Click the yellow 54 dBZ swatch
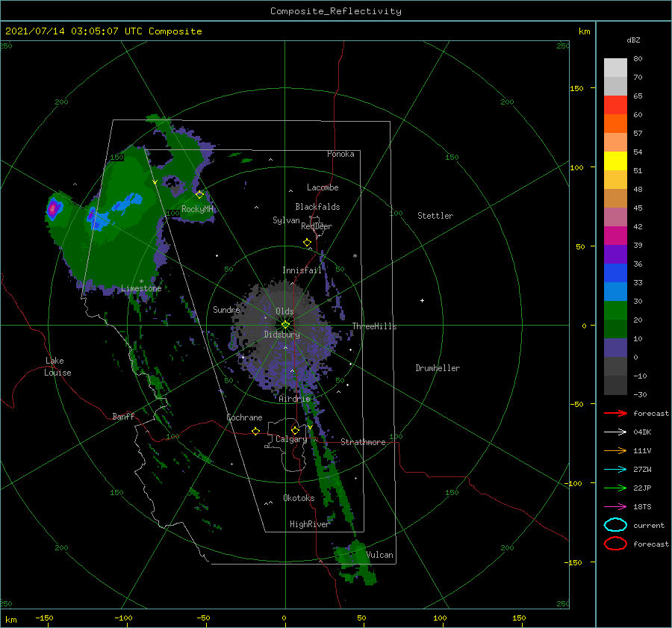The width and height of the screenshot is (672, 628). point(615,161)
